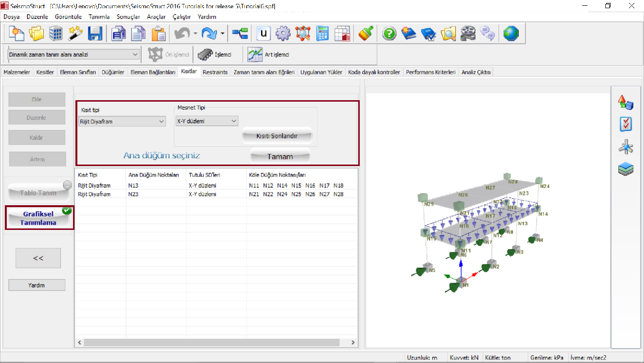Click the calculator icon in the toolbar
The image size is (644, 363).
tap(322, 34)
